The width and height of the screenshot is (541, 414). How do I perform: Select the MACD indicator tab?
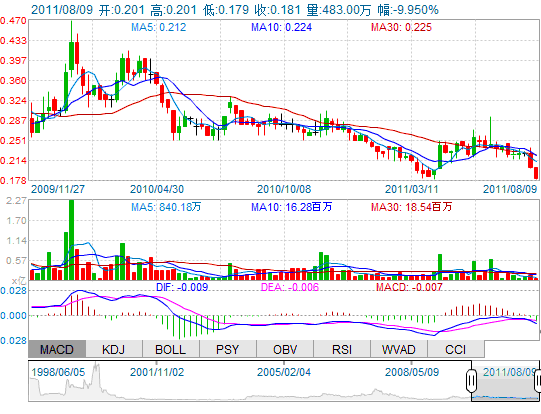click(x=57, y=349)
